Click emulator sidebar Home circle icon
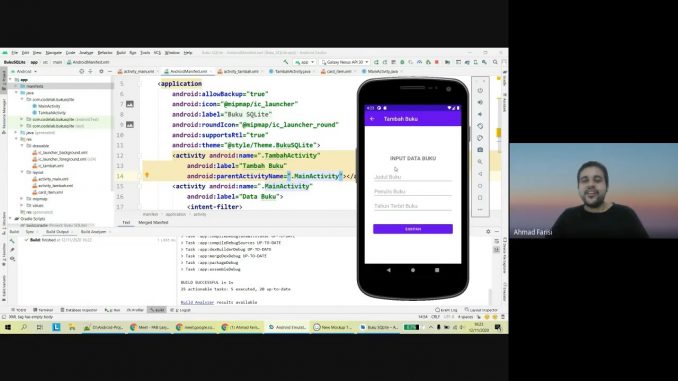Viewport: 678px width, 381px height. tap(480, 186)
